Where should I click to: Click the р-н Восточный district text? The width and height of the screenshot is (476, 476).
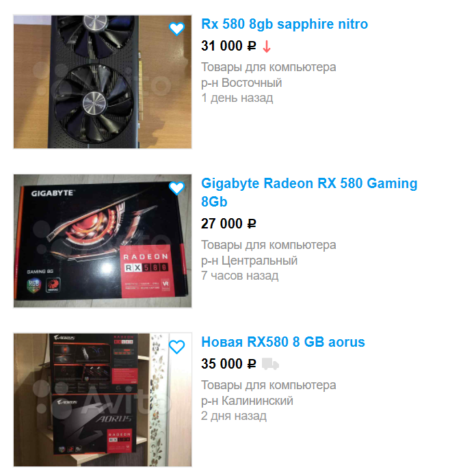[241, 83]
